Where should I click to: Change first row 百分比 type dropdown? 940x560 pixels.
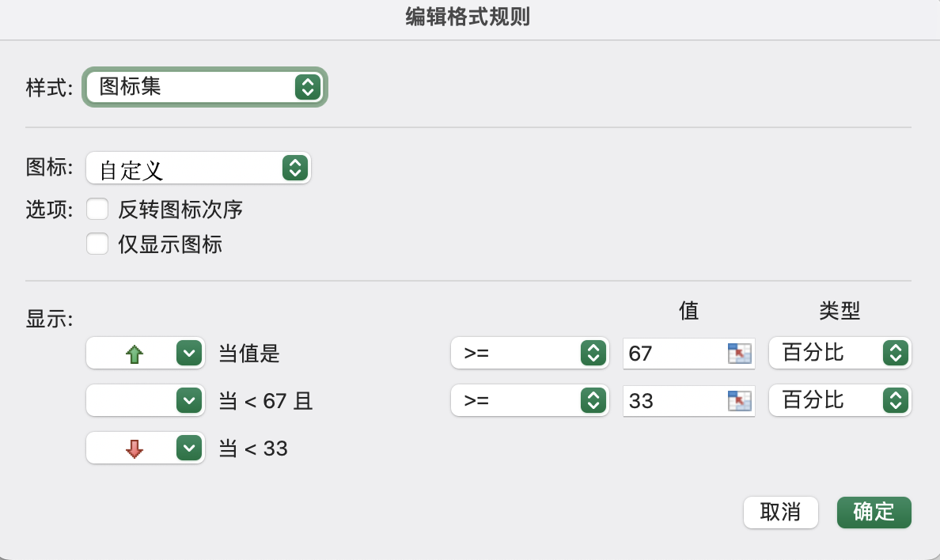click(x=840, y=354)
